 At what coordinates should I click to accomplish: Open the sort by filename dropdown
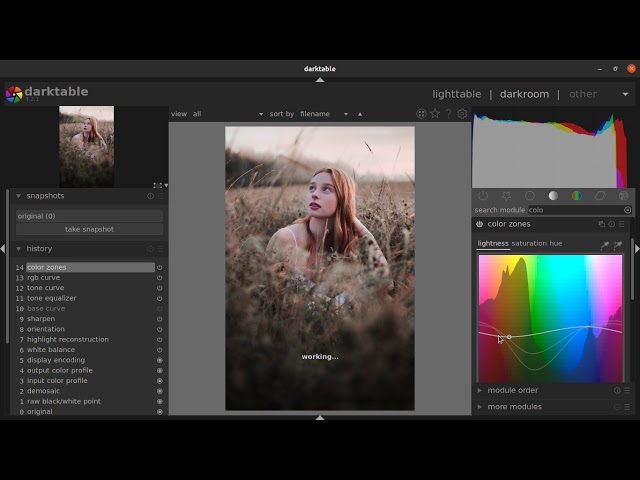point(324,114)
